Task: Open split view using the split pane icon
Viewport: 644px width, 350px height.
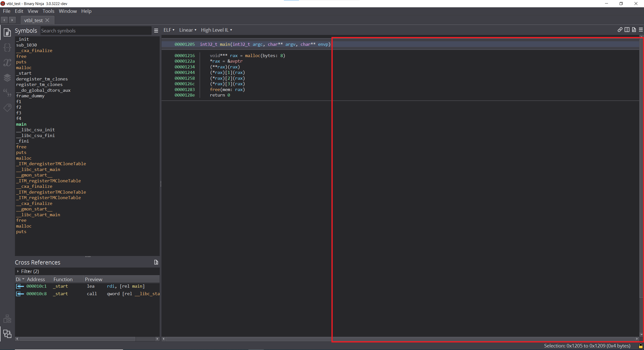Action: click(x=627, y=30)
